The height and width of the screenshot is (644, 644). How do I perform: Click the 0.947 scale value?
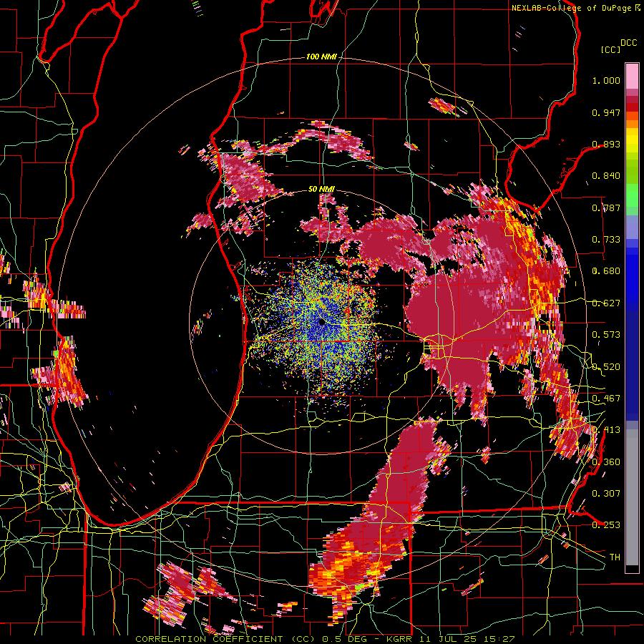[606, 112]
